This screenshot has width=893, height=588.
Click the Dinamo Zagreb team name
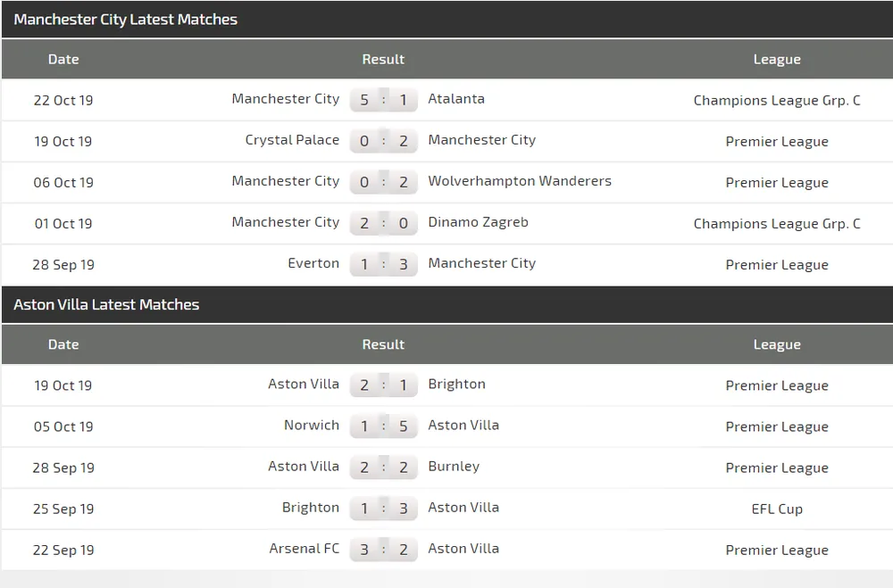pos(478,222)
